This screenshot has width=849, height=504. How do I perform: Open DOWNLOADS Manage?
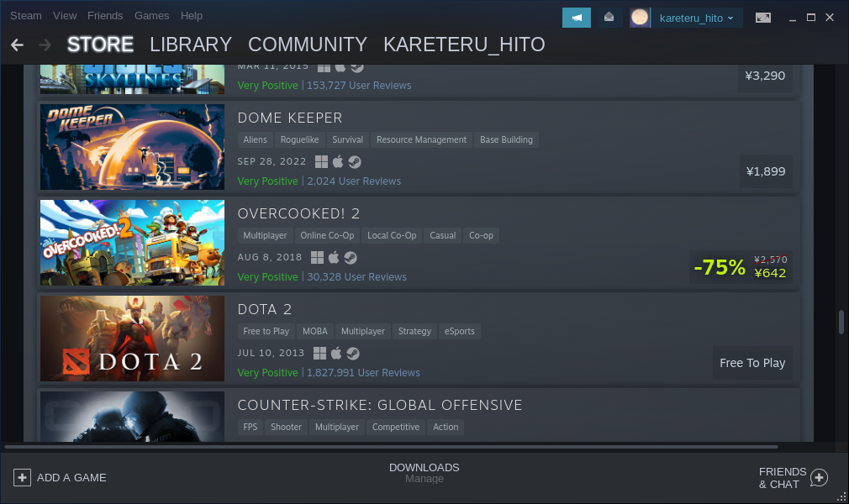click(x=424, y=473)
